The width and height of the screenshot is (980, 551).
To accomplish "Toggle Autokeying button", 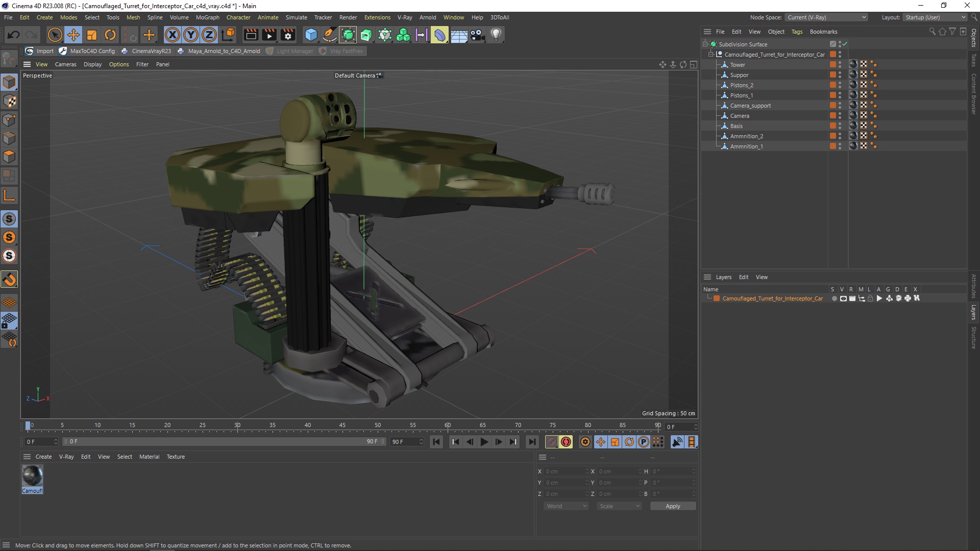I will 566,442.
